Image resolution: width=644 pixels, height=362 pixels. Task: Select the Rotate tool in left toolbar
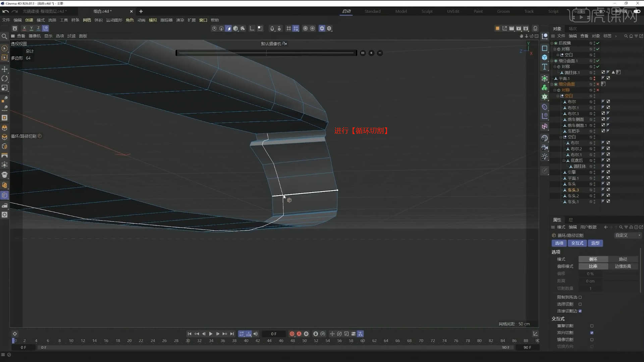click(x=5, y=78)
